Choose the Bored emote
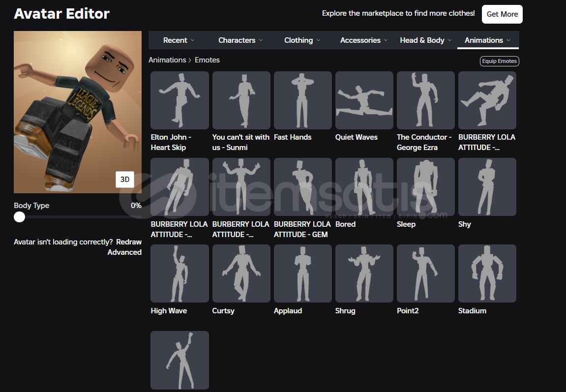This screenshot has height=392, width=566. (x=364, y=187)
